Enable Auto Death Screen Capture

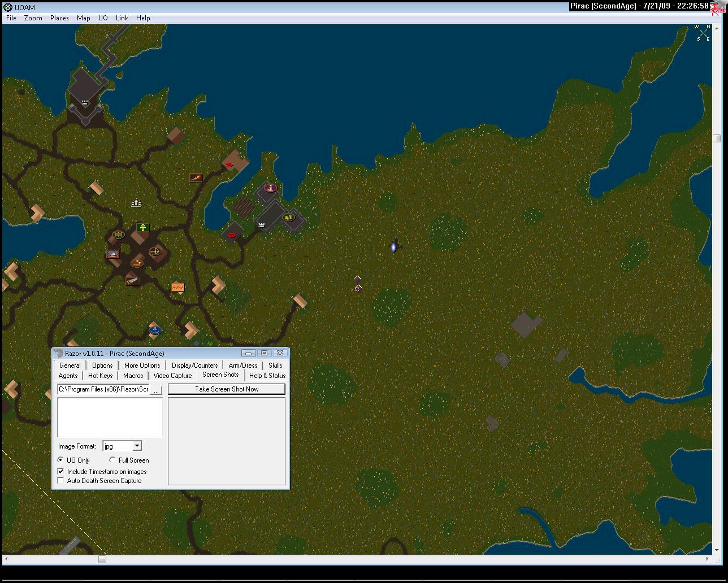(61, 480)
